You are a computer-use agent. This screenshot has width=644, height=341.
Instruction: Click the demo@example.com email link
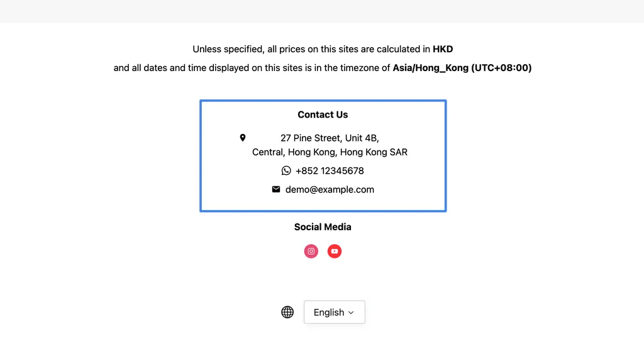coord(330,189)
